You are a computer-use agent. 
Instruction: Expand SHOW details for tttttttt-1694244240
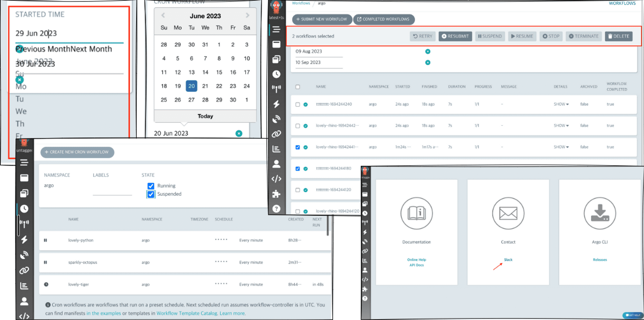point(561,104)
